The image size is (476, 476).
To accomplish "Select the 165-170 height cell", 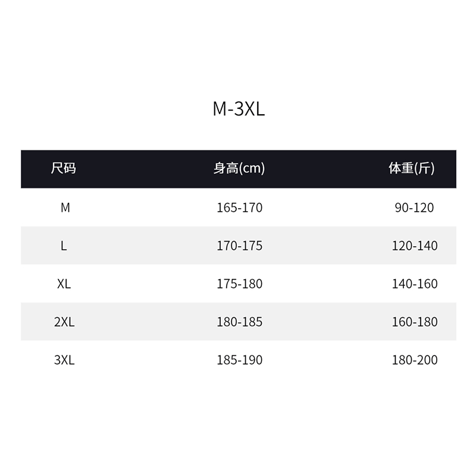I will coord(239,208).
